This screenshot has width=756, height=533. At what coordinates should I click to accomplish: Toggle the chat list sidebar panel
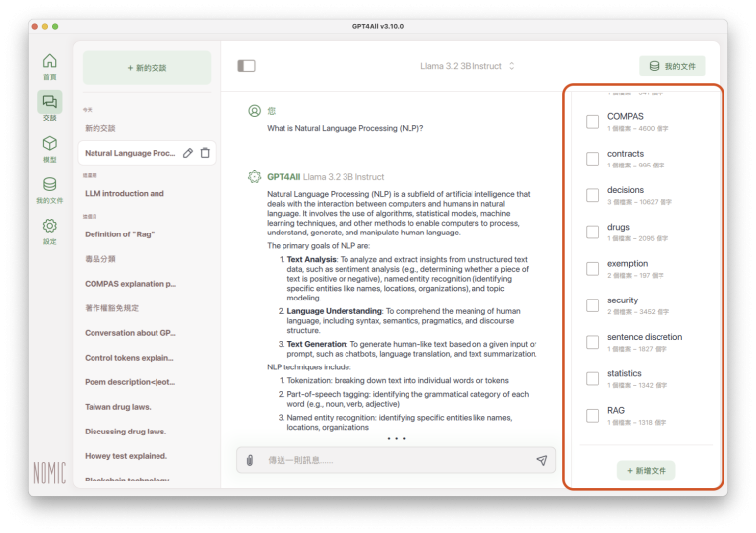coord(246,66)
